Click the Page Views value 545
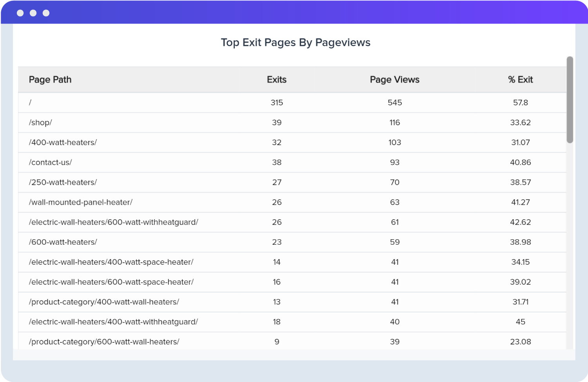The image size is (588, 382). (395, 102)
